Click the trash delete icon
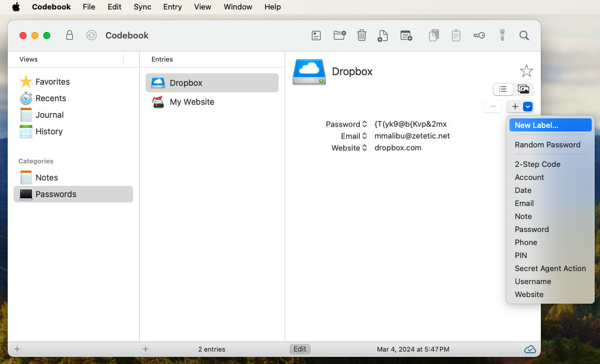The height and width of the screenshot is (364, 600). tap(362, 36)
